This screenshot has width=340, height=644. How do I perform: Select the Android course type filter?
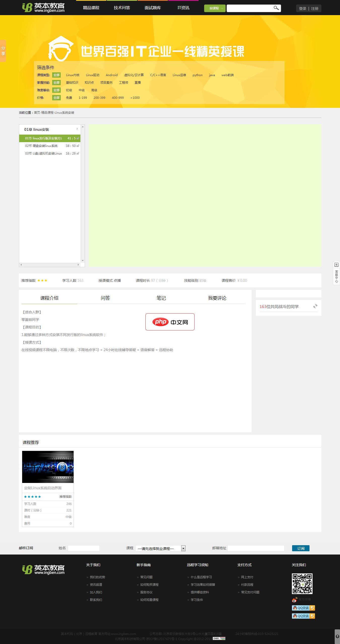pos(112,75)
